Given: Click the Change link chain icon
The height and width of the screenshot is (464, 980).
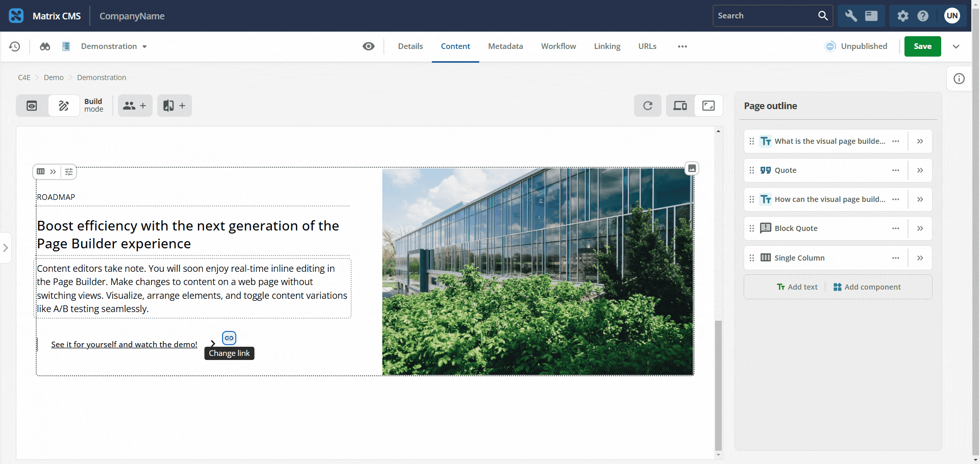Looking at the screenshot, I should 229,338.
